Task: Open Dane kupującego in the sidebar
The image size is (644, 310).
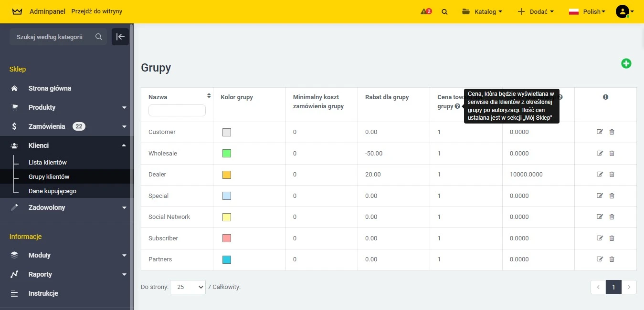Action: 52,191
